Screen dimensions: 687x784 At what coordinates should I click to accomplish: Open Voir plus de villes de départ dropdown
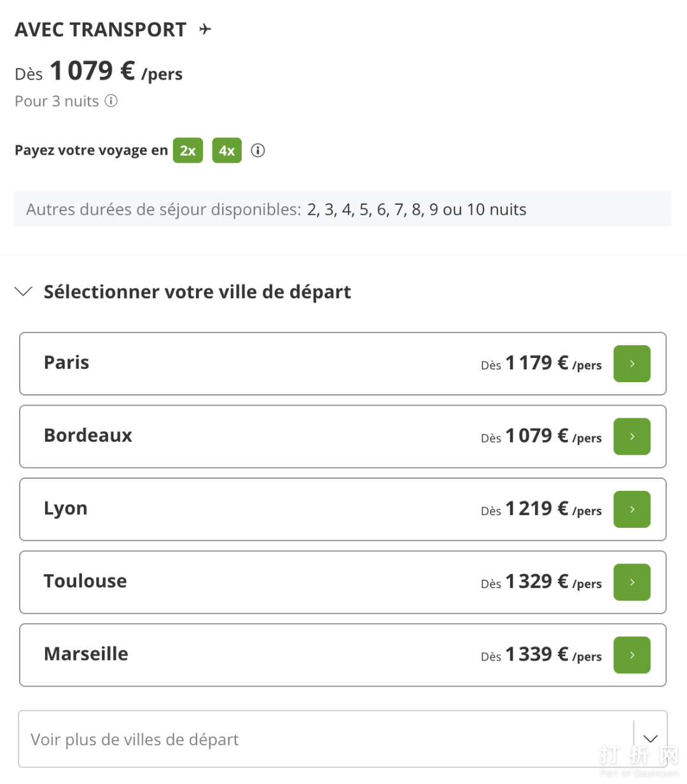(x=318, y=739)
